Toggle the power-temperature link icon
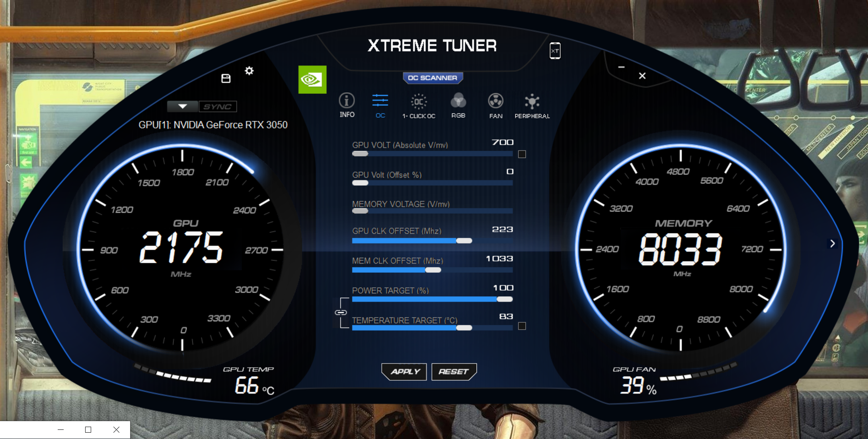 point(341,313)
